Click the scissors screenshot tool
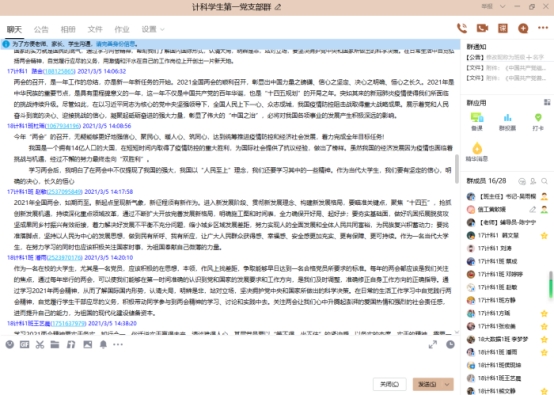554x395 pixels. click(40, 344)
